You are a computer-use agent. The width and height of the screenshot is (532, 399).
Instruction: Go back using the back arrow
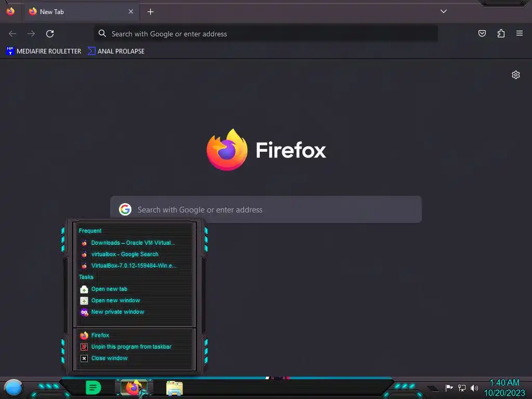pos(12,34)
